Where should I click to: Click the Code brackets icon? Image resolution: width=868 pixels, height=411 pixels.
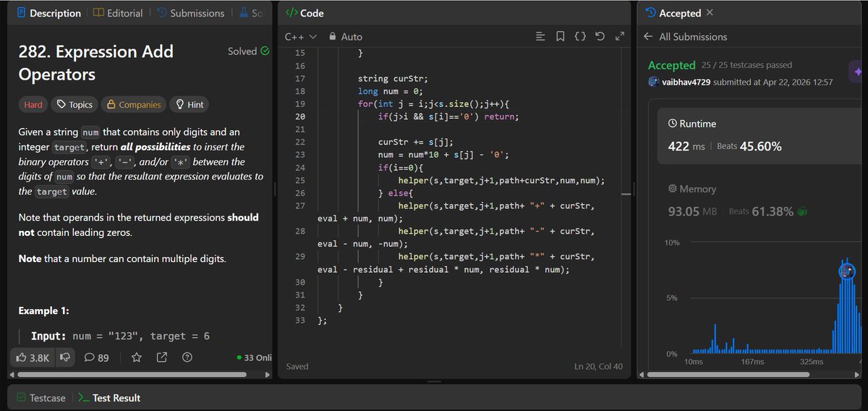point(291,13)
